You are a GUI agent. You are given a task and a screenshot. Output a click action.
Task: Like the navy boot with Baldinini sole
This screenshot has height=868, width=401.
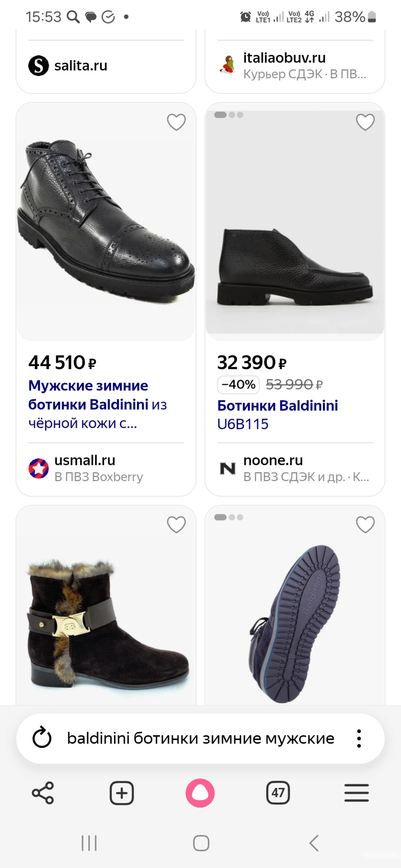coord(365,525)
